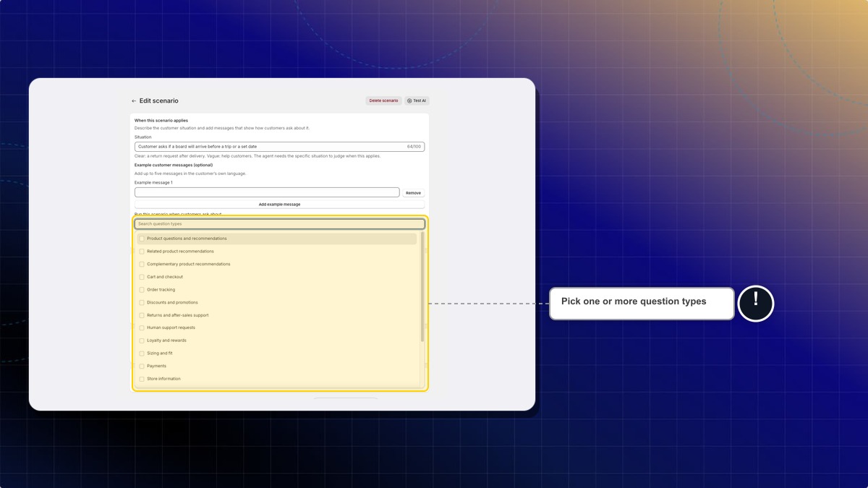
Task: Tick the Sizing and fit checkbox
Action: coord(142,354)
